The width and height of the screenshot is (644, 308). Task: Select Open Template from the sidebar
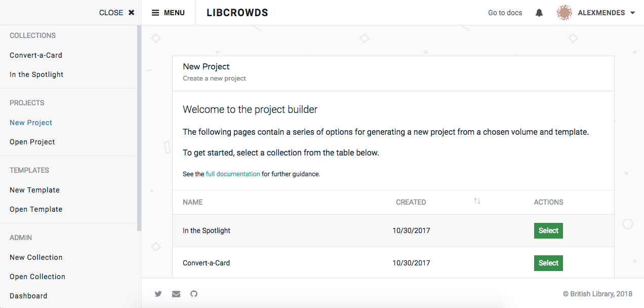click(x=36, y=209)
